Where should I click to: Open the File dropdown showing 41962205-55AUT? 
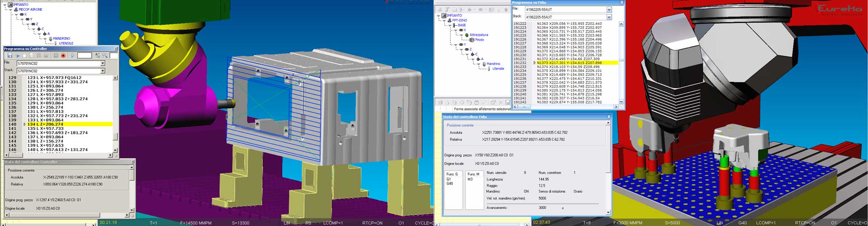coord(609,9)
